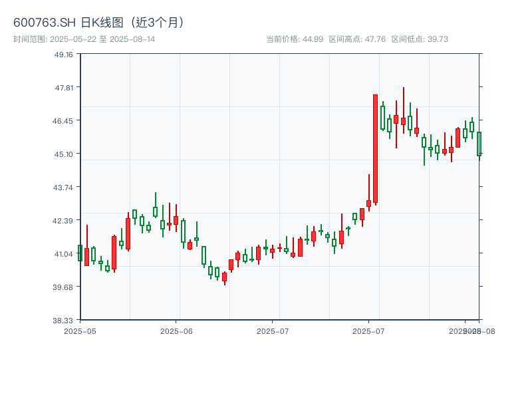The image size is (532, 399).
Task: Click the 2025-05 x-axis date label
Action: point(80,331)
